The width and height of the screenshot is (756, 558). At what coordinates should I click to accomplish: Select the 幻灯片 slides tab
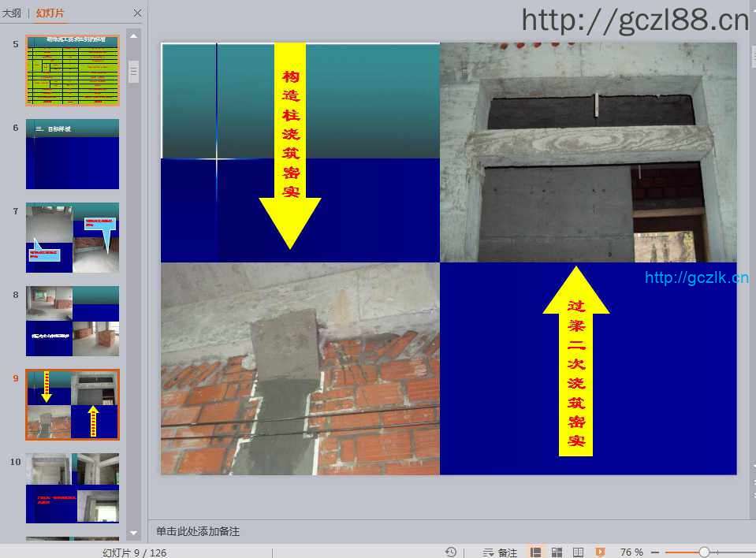point(50,13)
